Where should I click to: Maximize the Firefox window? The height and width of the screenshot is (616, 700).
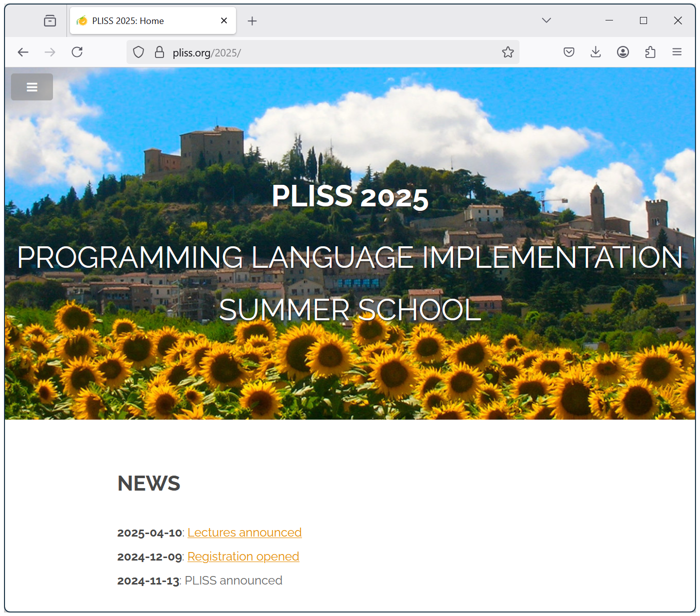click(643, 20)
